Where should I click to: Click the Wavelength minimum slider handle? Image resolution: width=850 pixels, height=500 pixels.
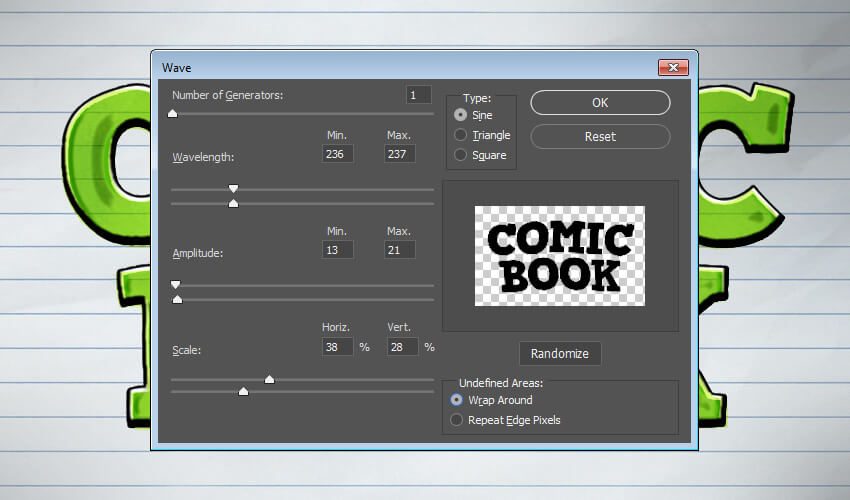click(233, 189)
